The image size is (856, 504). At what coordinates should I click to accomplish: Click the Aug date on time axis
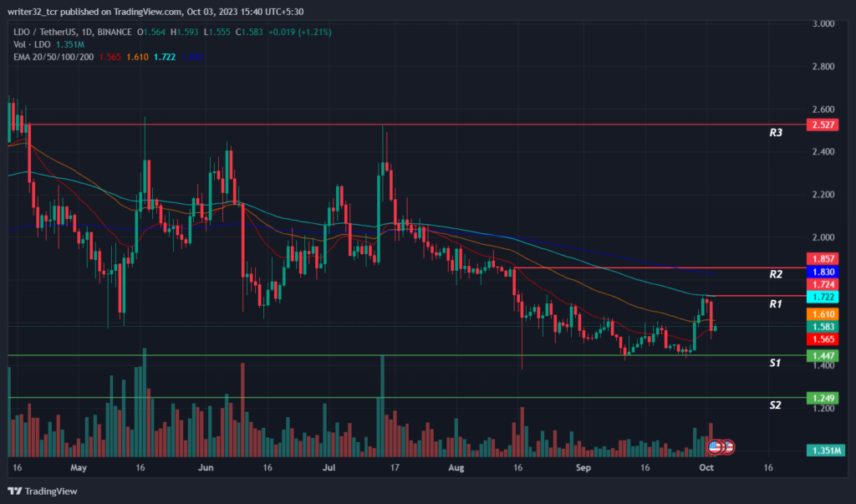click(456, 467)
